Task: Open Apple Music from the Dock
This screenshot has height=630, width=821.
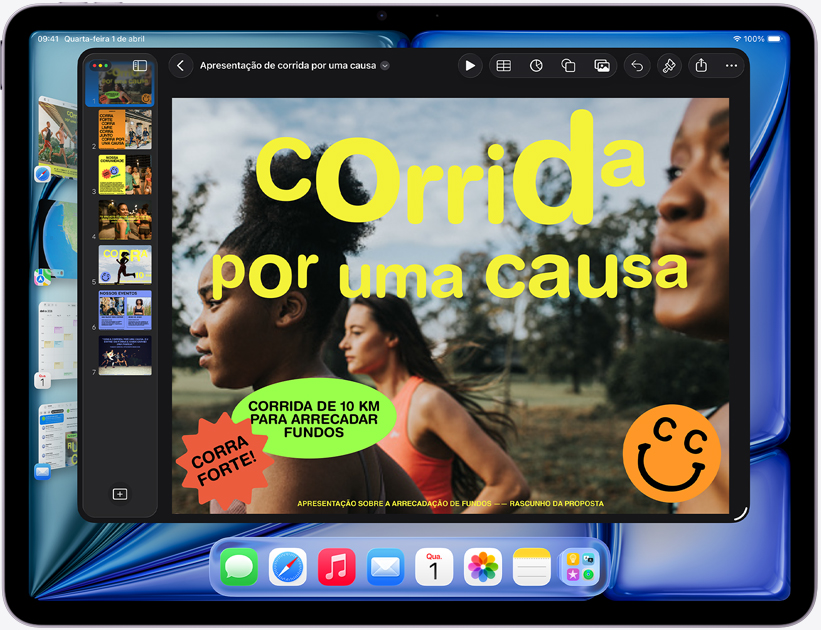Action: [336, 567]
